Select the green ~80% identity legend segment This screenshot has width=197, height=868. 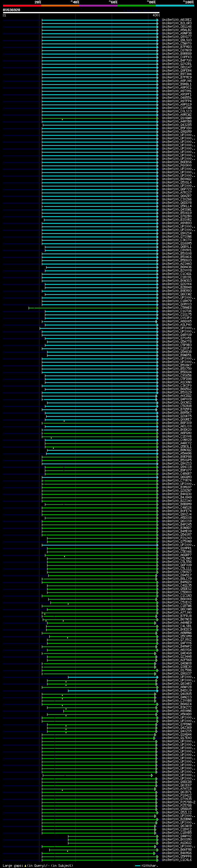137,6
